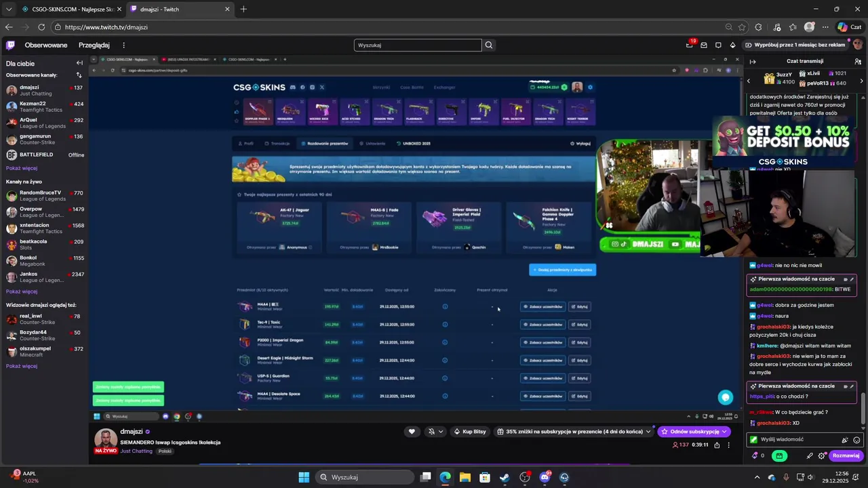Click chat username grochalski03 on XD message
868x488 pixels.
click(x=773, y=423)
